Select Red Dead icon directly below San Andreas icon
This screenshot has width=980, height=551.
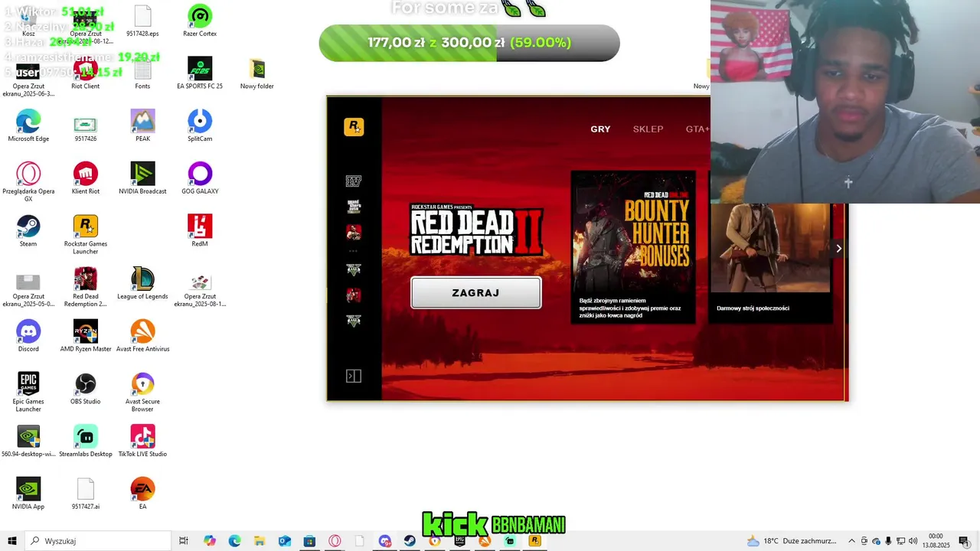click(353, 232)
